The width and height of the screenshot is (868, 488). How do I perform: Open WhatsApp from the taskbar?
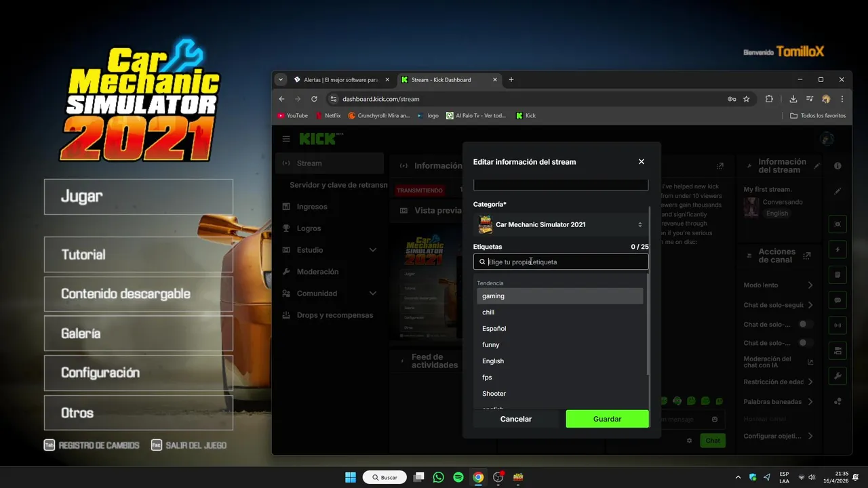(438, 477)
